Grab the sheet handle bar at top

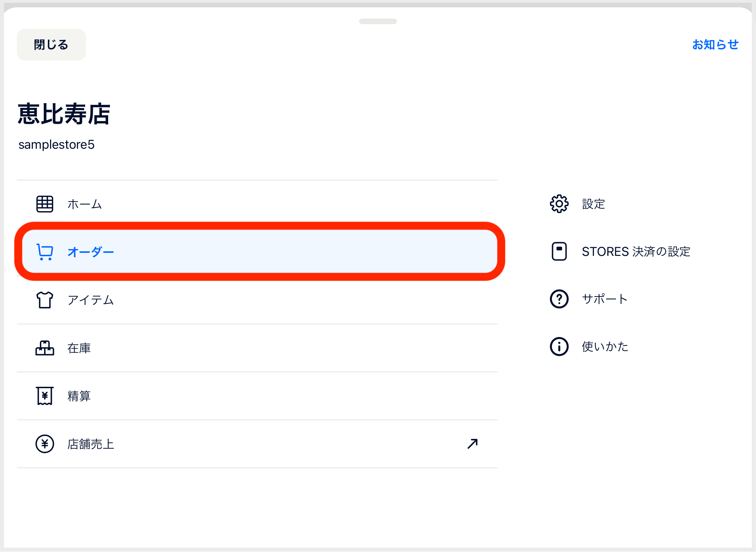(378, 21)
